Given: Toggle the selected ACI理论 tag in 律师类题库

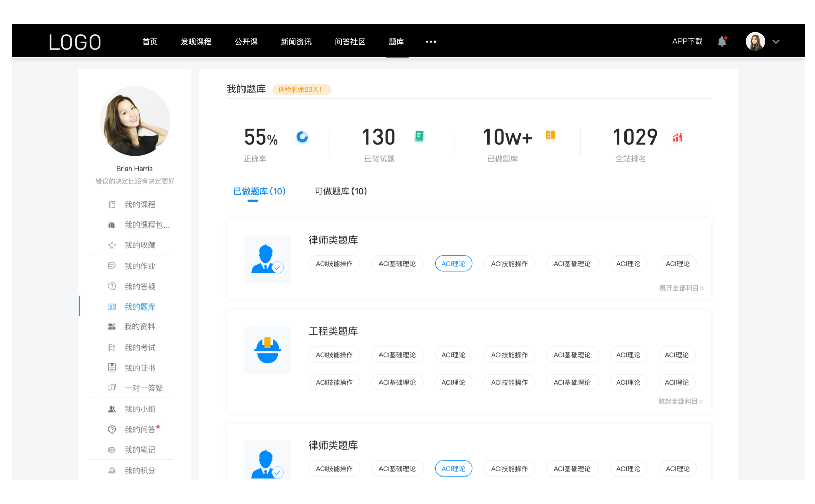Looking at the screenshot, I should [x=453, y=263].
